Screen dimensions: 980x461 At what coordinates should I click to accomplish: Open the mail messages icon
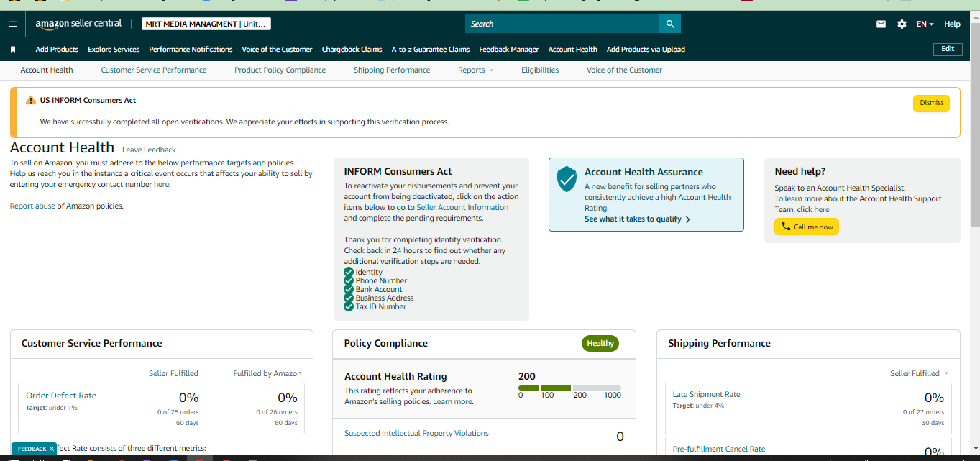881,24
